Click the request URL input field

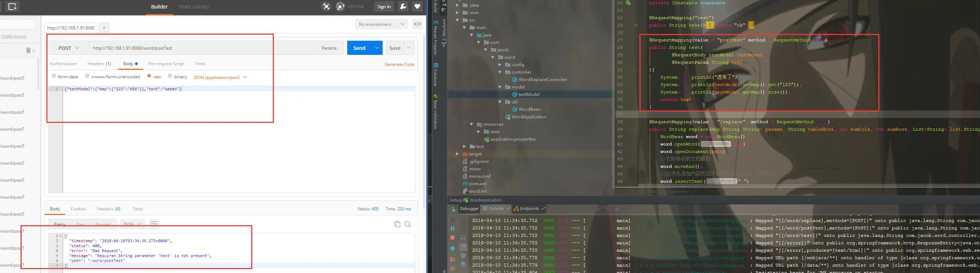point(202,48)
